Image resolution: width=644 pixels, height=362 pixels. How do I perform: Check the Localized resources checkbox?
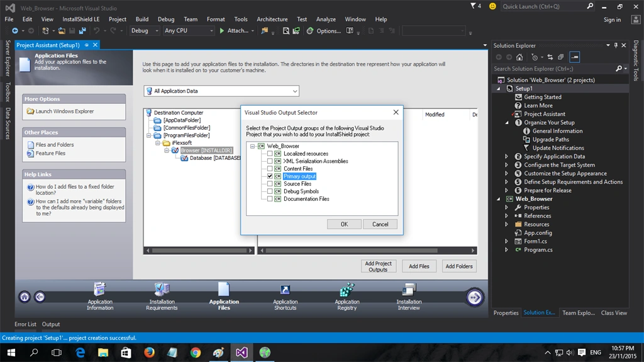click(270, 154)
